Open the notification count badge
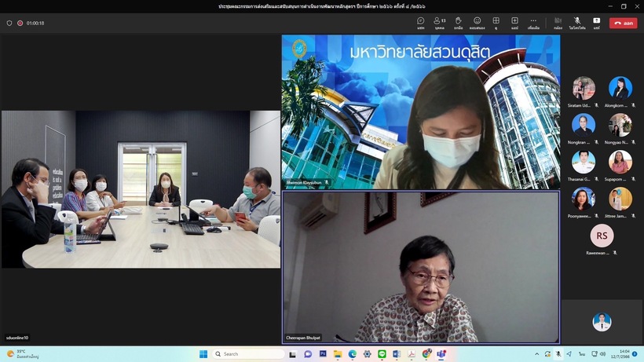Image resolution: width=644 pixels, height=362 pixels. click(635, 354)
